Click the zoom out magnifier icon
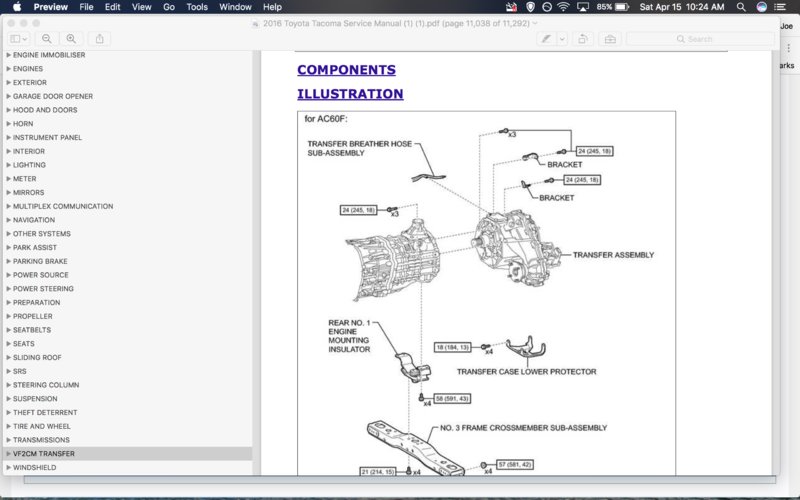Viewport: 800px width, 500px height. pos(46,39)
